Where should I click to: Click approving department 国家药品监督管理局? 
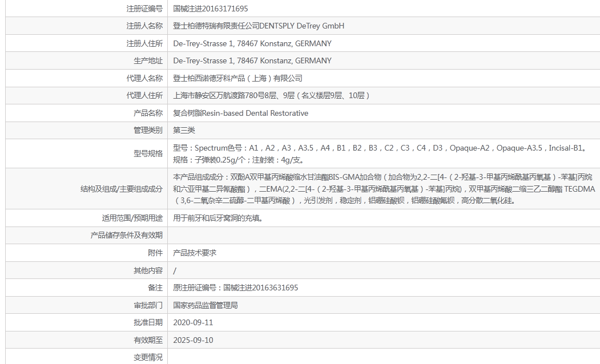[x=206, y=305]
